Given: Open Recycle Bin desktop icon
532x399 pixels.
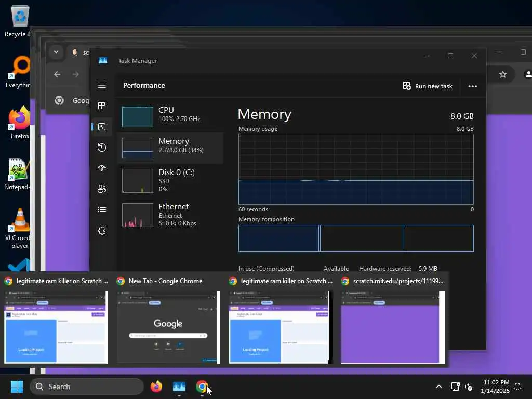Looking at the screenshot, I should pos(19,21).
